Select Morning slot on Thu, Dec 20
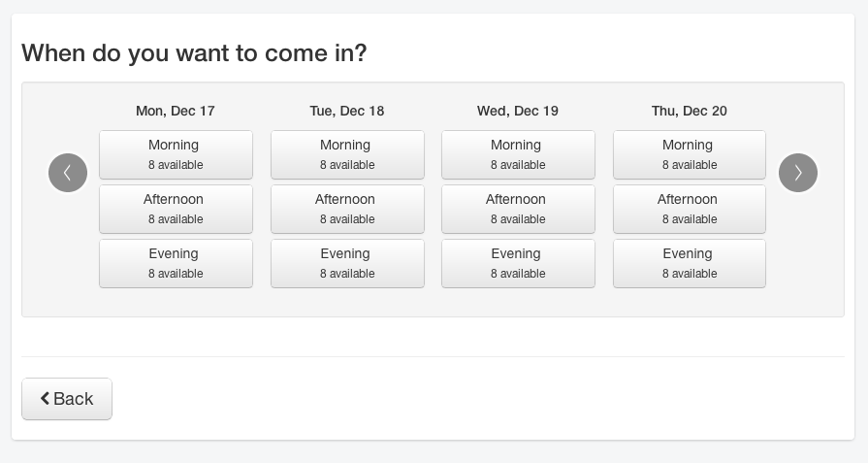 [690, 154]
